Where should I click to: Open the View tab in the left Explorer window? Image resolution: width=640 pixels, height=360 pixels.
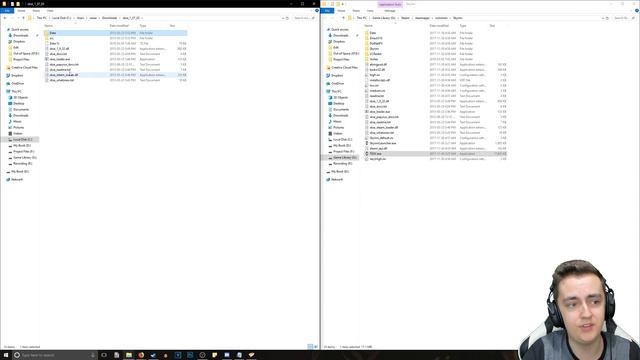[50, 11]
